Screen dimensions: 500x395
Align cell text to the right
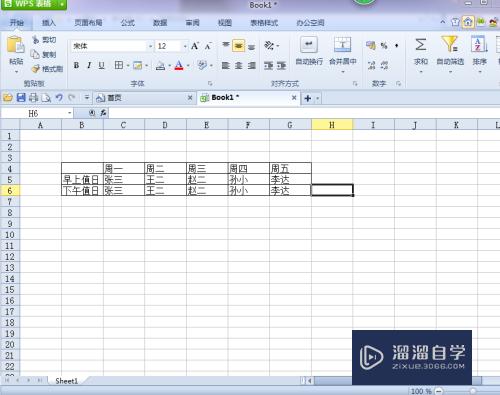[252, 66]
